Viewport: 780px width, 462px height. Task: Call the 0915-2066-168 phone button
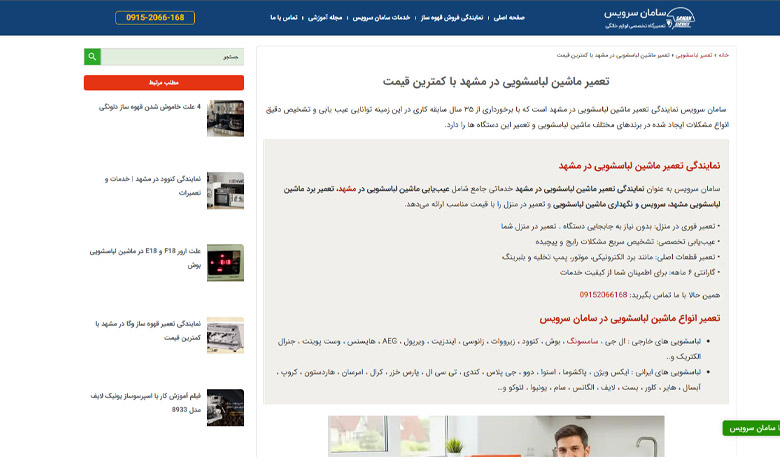(x=155, y=17)
